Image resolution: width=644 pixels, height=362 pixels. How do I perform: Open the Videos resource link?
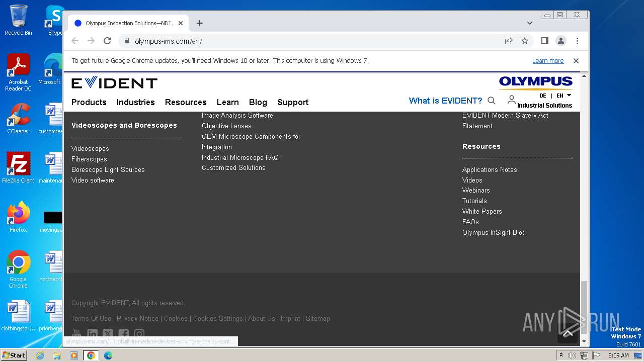coord(472,180)
